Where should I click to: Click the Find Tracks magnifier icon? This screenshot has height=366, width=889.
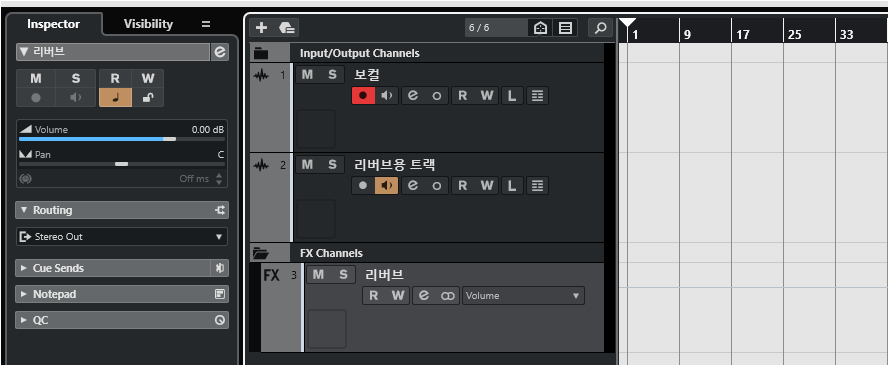pos(600,27)
